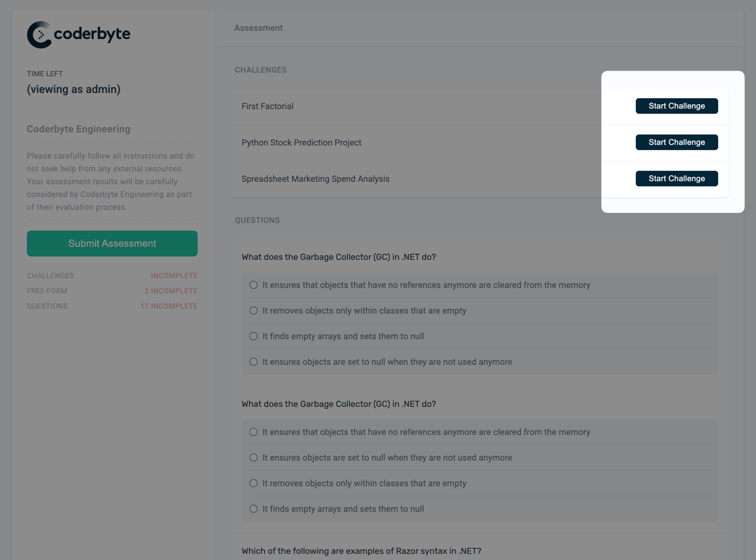Click the Assessment header tab
Viewport: 756px width, 560px height.
[258, 28]
